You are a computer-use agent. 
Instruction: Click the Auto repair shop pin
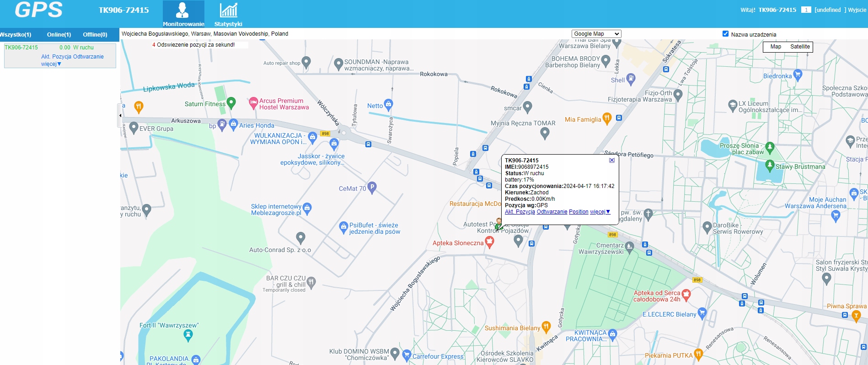pos(306,62)
